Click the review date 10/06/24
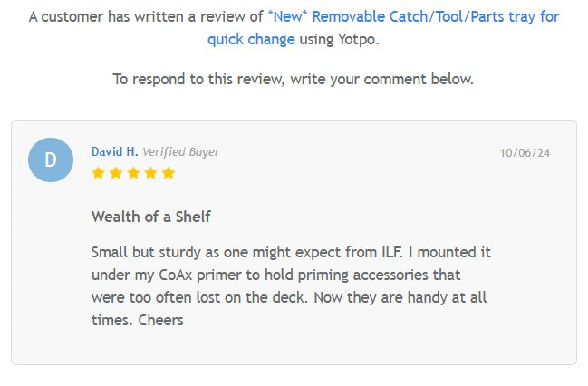Image resolution: width=588 pixels, height=386 pixels. click(525, 153)
